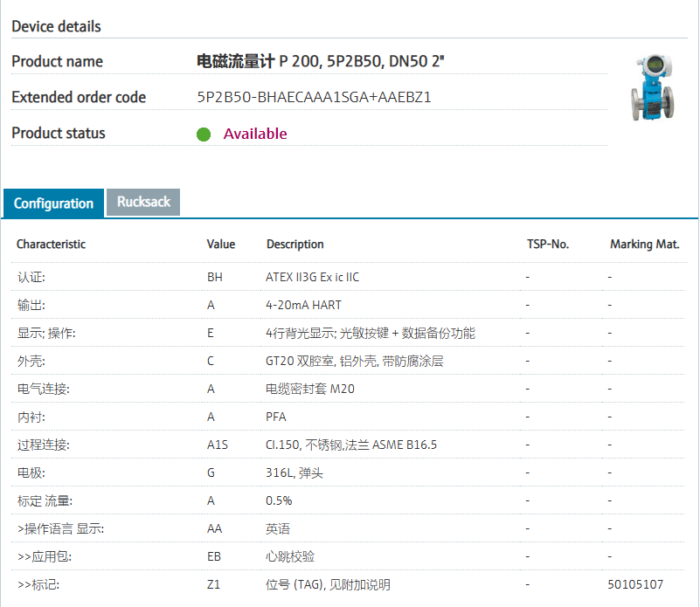Click marking material number 50105107
Screen dimensions: 700x607
pos(635,584)
